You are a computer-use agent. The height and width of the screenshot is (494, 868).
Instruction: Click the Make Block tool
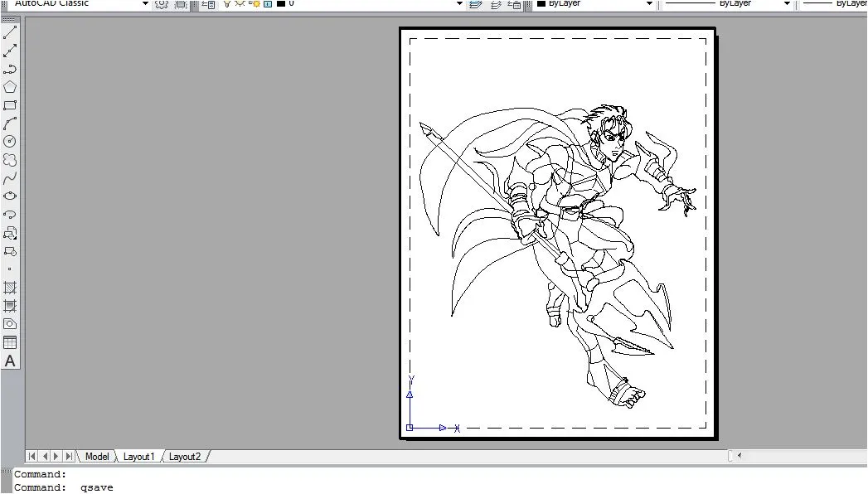point(10,251)
